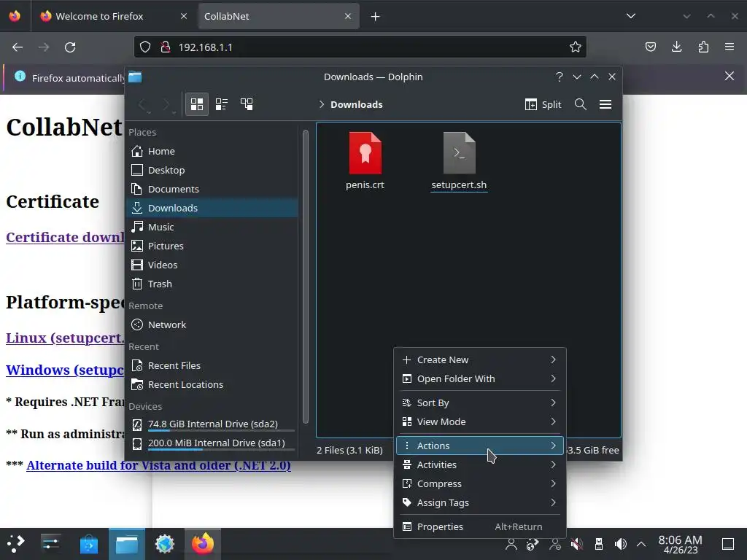Open Firefox extensions menu
747x560 pixels.
(x=703, y=47)
